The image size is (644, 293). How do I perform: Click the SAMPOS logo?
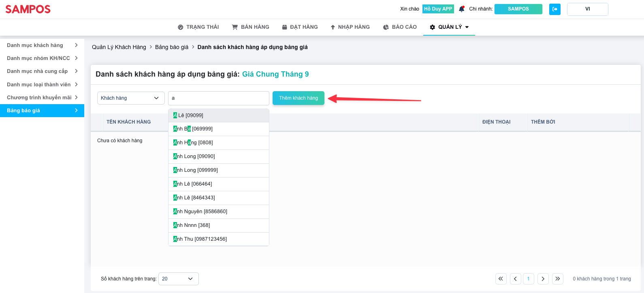point(28,9)
